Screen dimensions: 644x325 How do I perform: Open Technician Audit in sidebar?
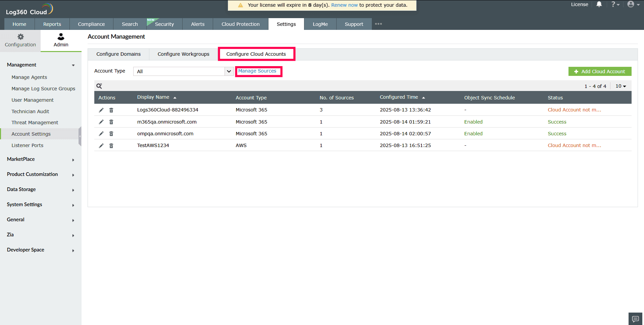pyautogui.click(x=30, y=111)
